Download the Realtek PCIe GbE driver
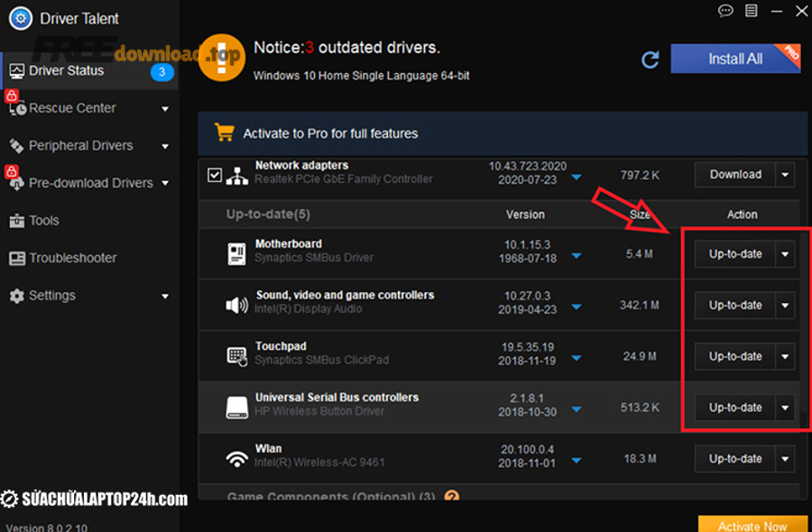 [734, 175]
